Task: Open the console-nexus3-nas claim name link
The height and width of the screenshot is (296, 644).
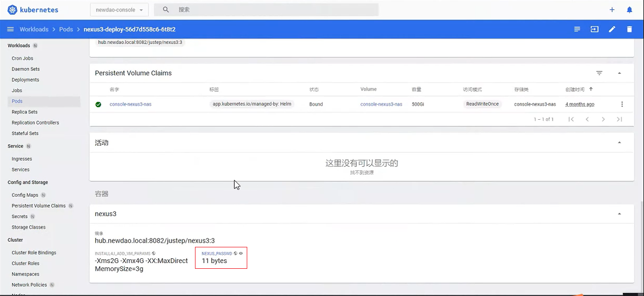Action: coord(130,104)
